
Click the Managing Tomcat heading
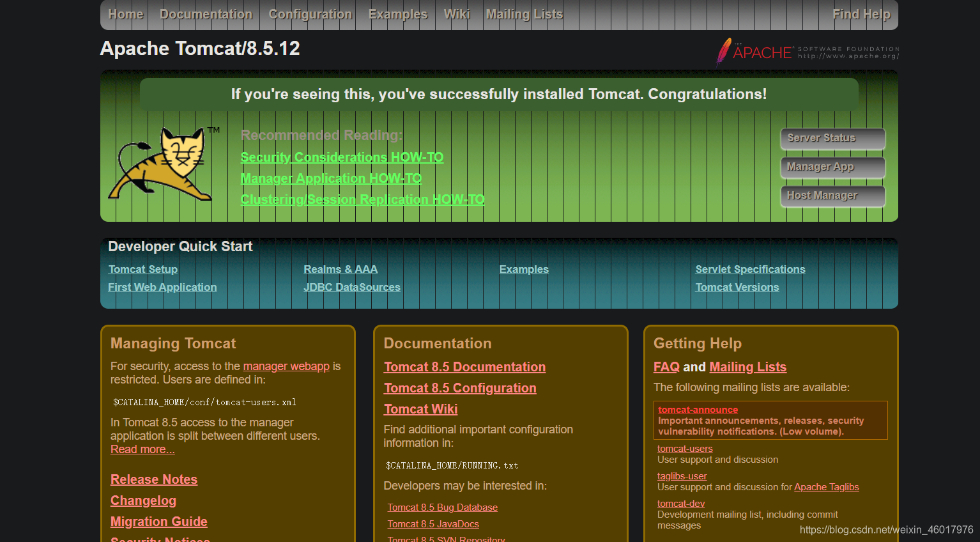(x=173, y=343)
